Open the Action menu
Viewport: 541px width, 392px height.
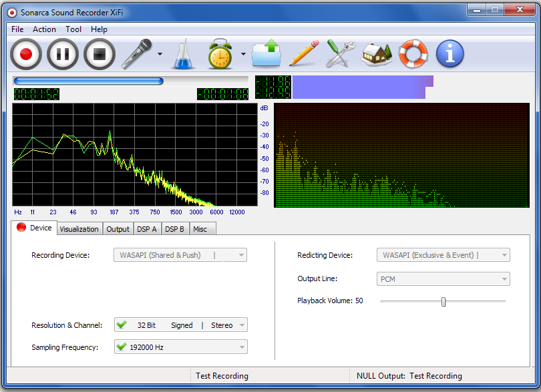(x=44, y=29)
